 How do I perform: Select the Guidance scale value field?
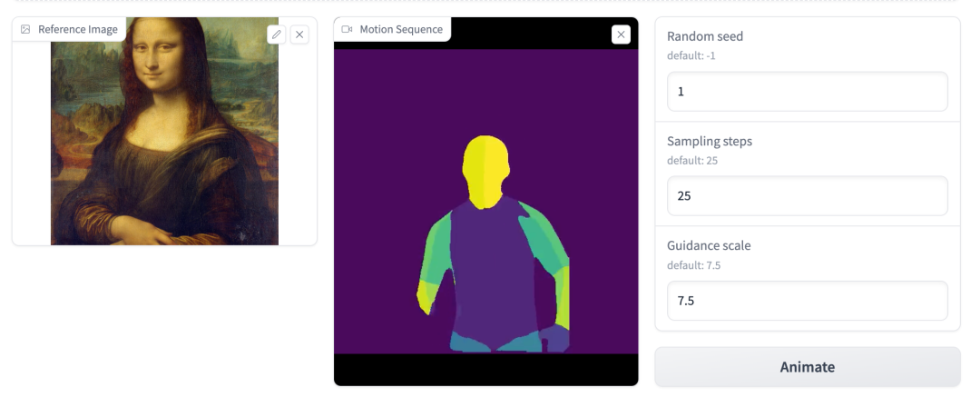click(x=807, y=301)
